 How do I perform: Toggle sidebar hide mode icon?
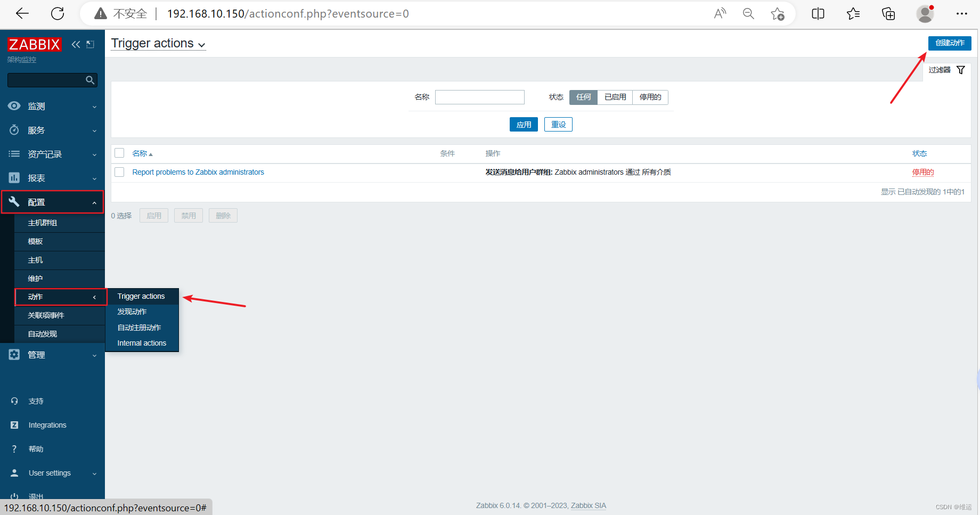(x=91, y=44)
